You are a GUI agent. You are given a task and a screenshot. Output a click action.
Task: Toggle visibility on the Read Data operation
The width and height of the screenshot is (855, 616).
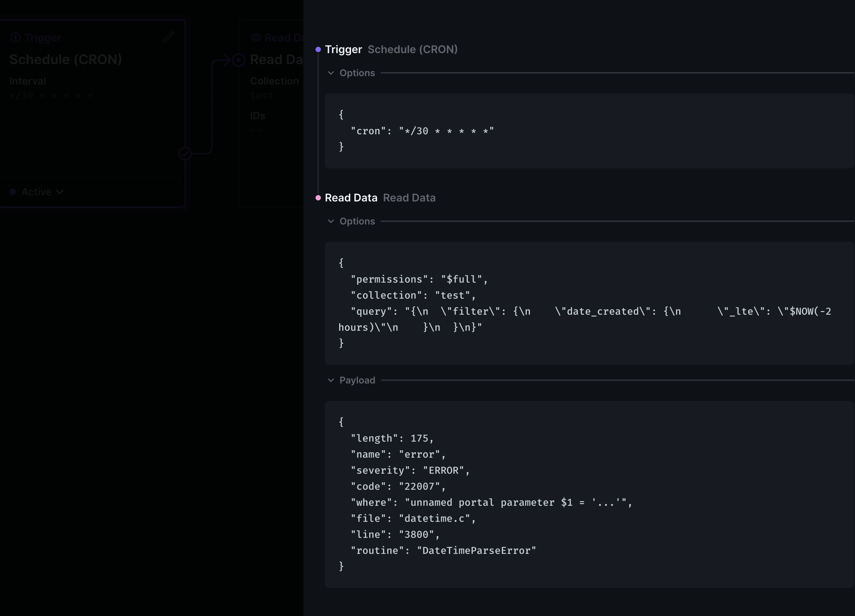[257, 37]
